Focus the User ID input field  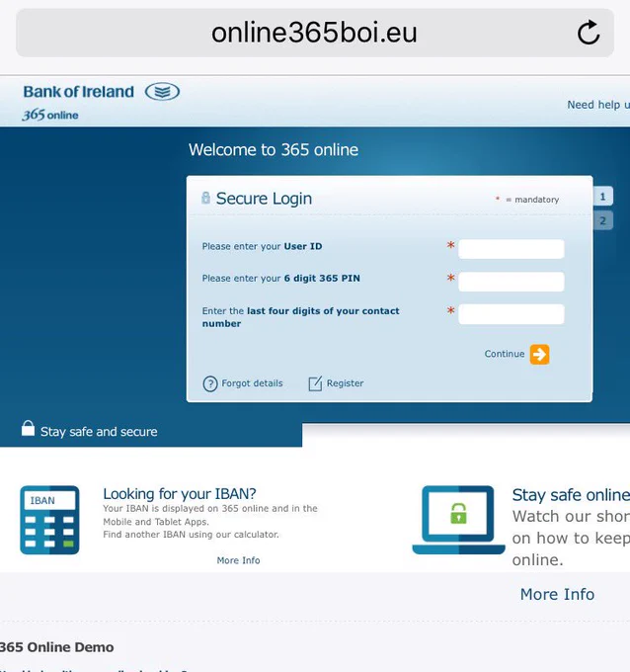point(511,249)
